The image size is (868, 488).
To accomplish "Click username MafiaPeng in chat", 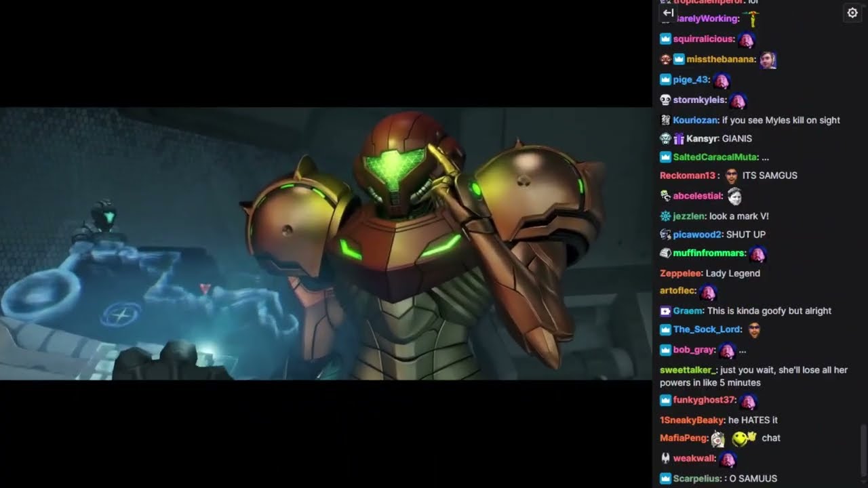I will pos(684,439).
